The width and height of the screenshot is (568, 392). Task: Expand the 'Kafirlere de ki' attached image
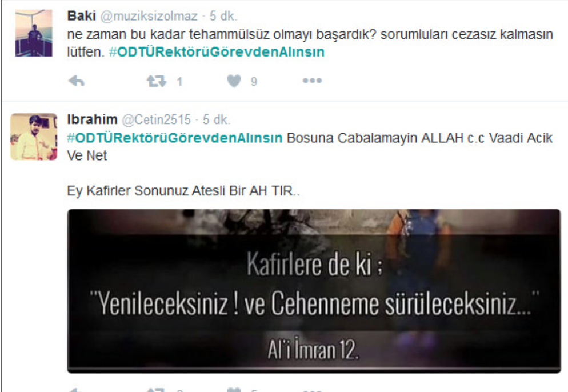(314, 291)
